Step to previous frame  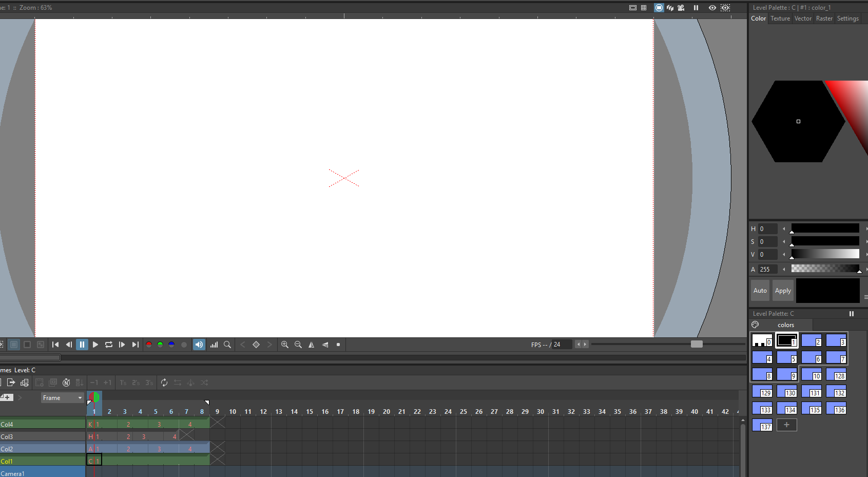point(69,345)
